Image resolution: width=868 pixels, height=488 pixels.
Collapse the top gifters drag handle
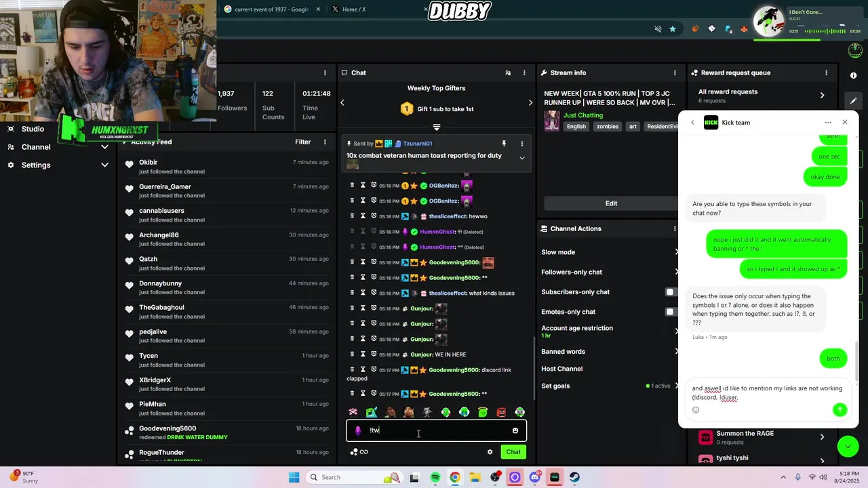point(437,127)
